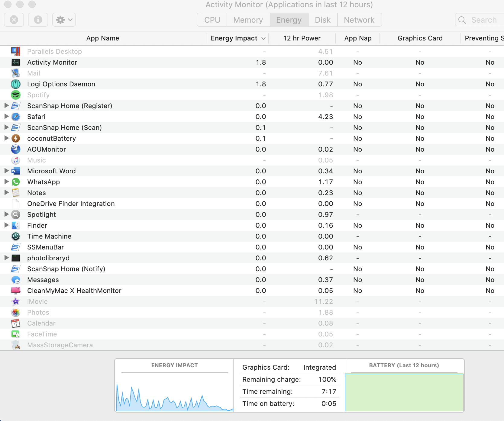Viewport: 504px width, 421px height.
Task: Switch to the Disk tab
Action: coord(323,20)
